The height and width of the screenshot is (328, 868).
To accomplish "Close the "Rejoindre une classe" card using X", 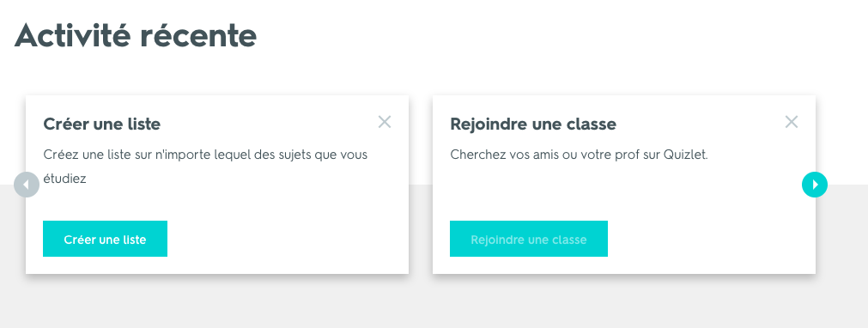I will pos(792,122).
